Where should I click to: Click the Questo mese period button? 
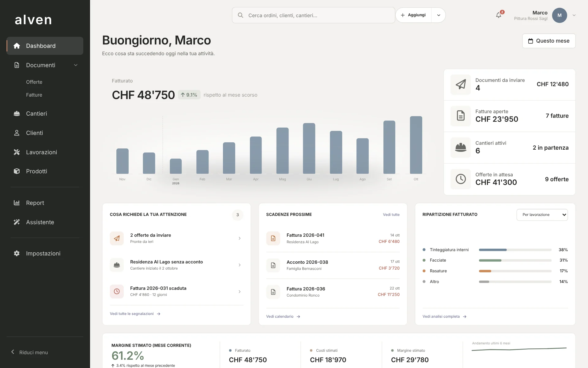coord(549,41)
